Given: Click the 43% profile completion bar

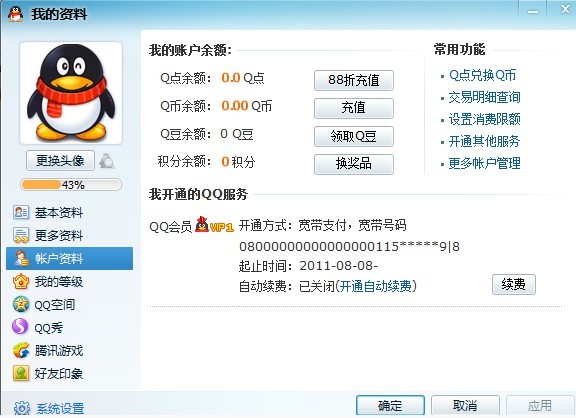Looking at the screenshot, I should coord(71,184).
